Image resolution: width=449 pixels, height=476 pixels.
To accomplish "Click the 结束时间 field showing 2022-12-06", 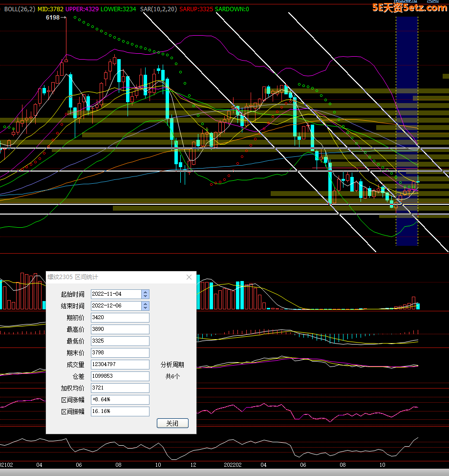I will (116, 306).
